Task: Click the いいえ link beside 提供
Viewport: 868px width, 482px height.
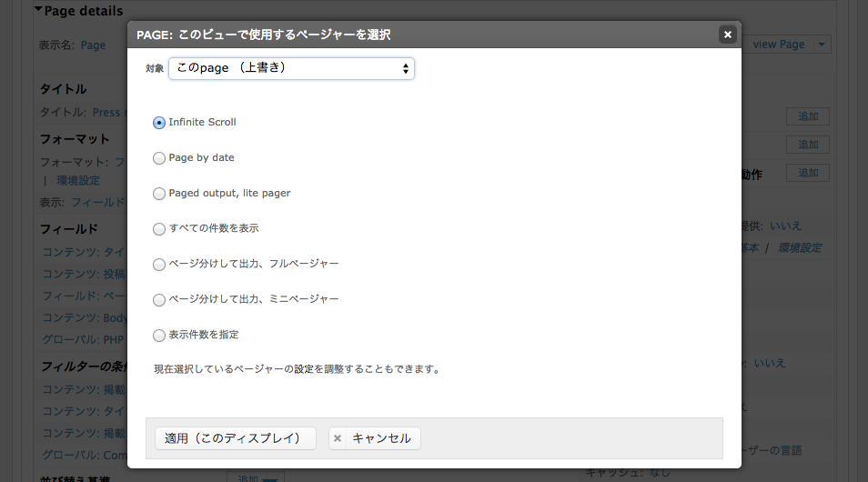Action: point(785,226)
